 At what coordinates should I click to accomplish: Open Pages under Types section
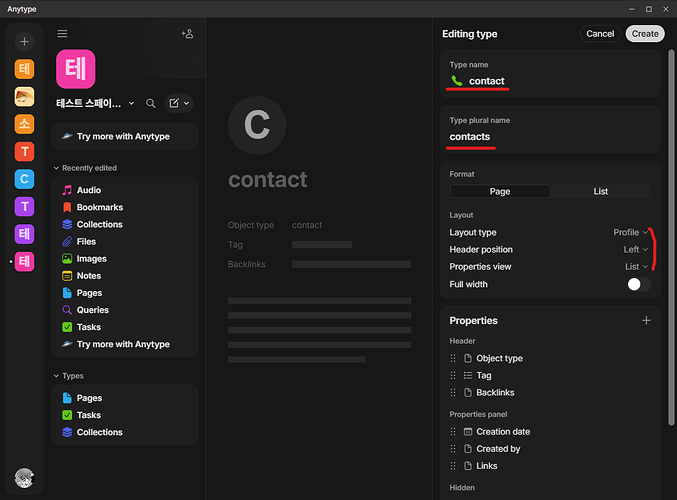(125, 398)
